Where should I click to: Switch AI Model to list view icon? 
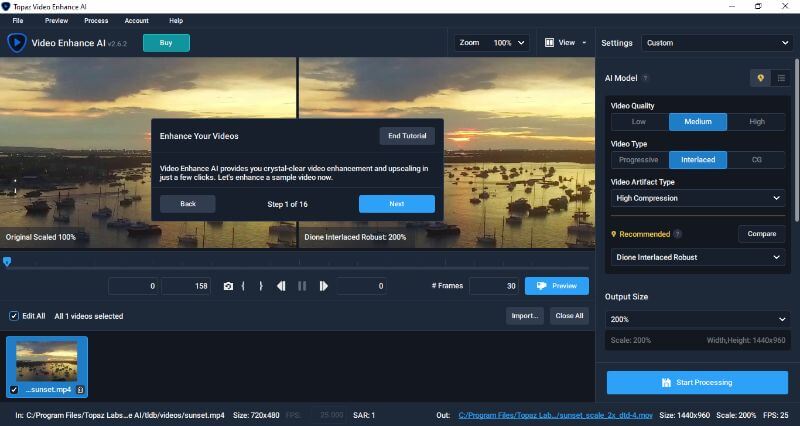pos(781,77)
